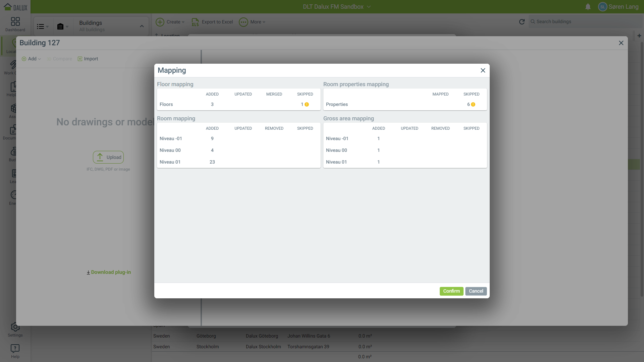The image size is (644, 362).
Task: Click Import in the Building 127 toolbar
Action: tap(88, 59)
